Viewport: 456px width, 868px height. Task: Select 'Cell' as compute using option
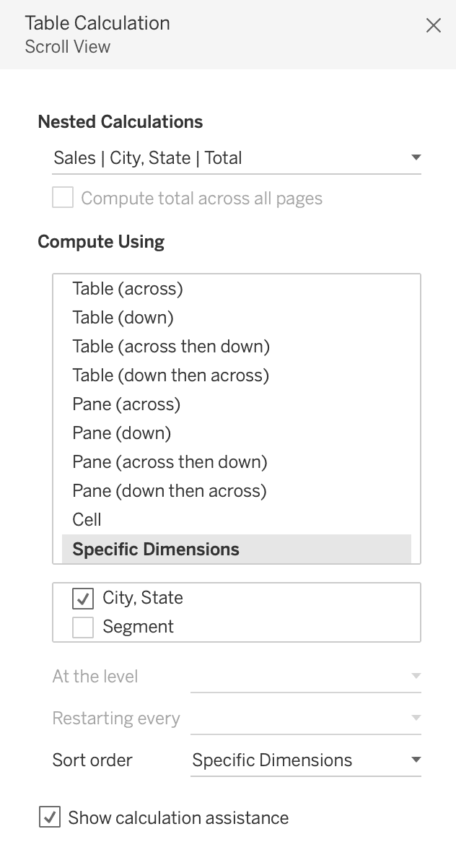point(86,519)
